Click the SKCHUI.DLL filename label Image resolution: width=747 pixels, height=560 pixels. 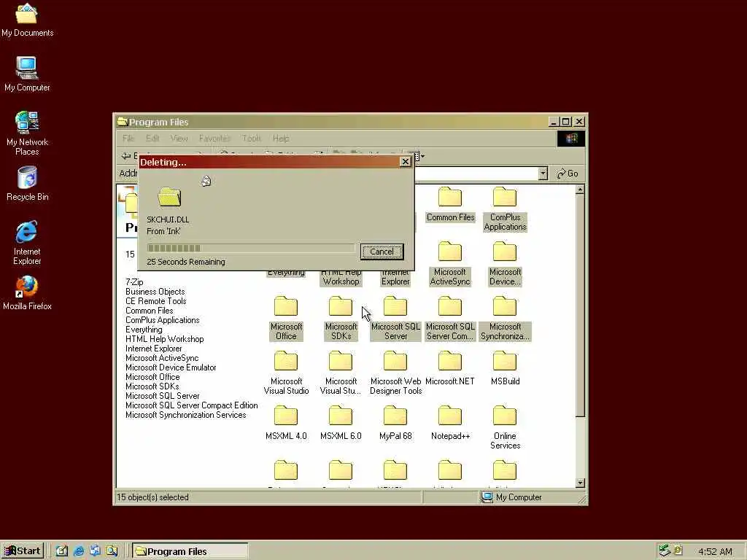pos(168,219)
